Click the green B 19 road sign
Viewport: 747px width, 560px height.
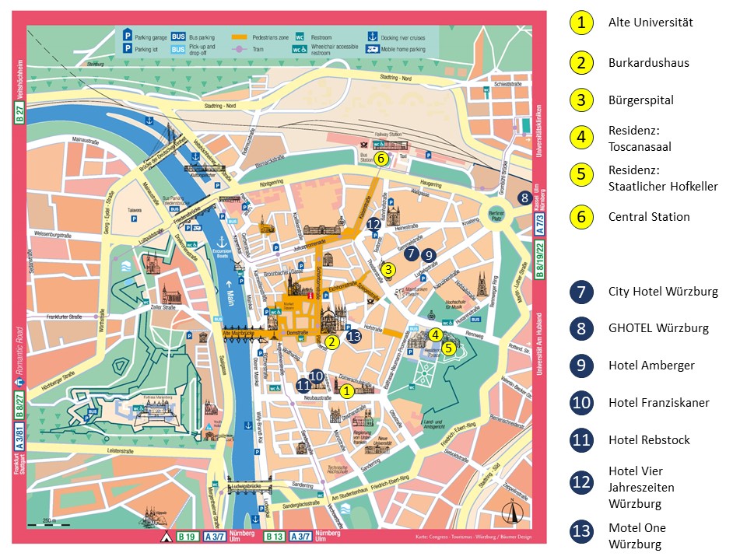[x=188, y=537]
